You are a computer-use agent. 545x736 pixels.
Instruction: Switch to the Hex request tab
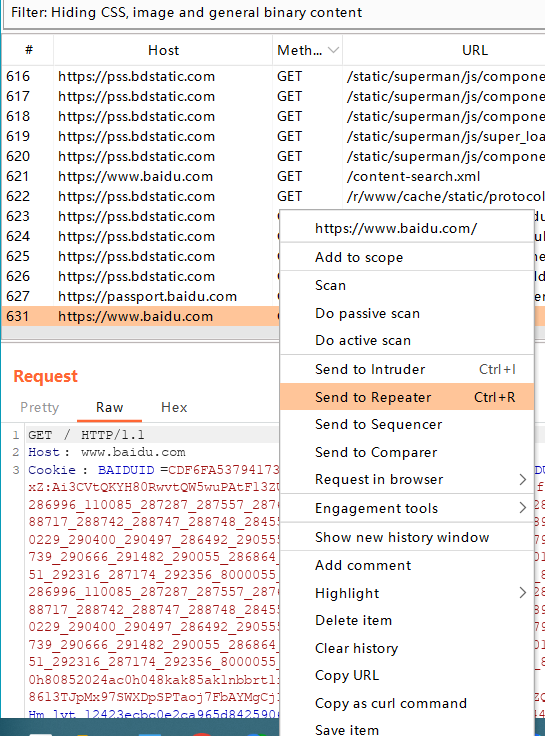[174, 407]
